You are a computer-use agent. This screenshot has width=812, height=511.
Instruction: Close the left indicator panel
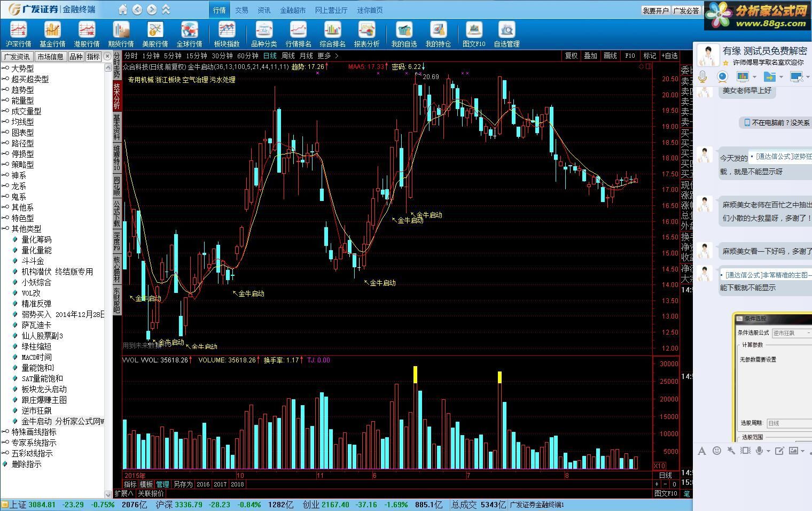click(x=107, y=56)
